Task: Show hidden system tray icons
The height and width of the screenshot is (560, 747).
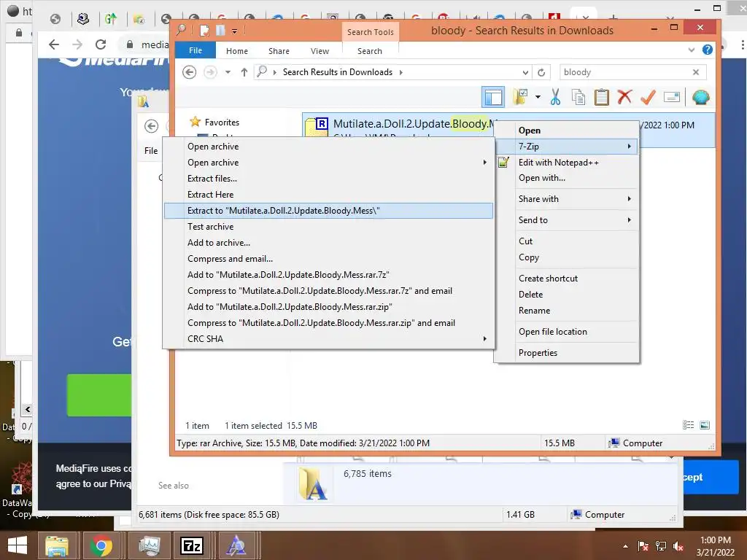Action: click(625, 546)
